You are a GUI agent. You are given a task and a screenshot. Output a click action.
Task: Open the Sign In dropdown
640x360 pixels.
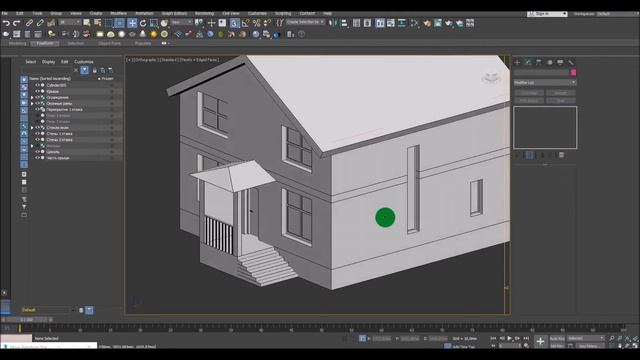pos(547,14)
